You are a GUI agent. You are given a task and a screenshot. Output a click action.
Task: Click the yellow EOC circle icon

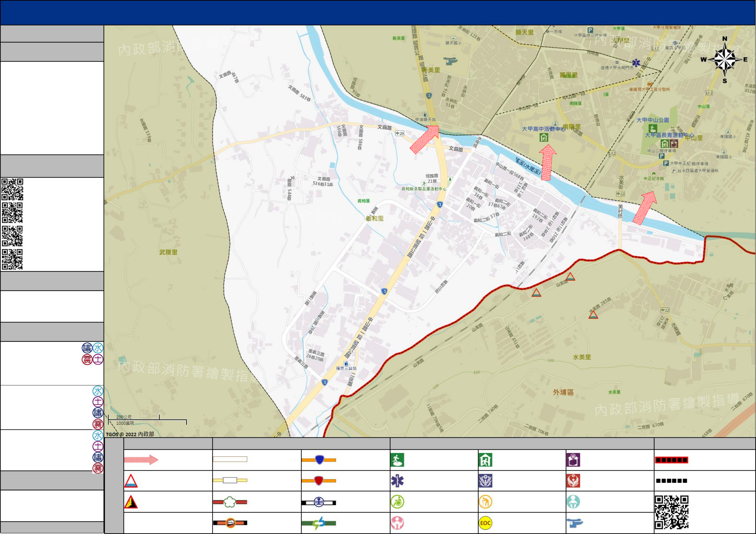click(485, 523)
